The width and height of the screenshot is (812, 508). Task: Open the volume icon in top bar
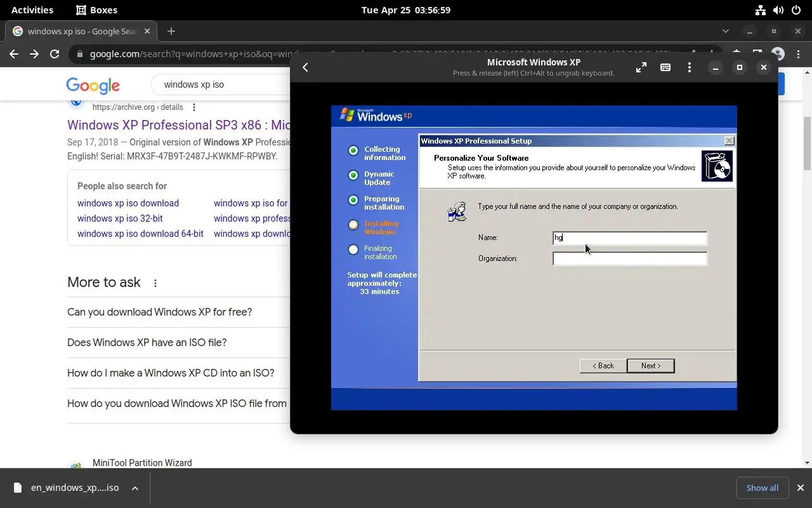[778, 10]
